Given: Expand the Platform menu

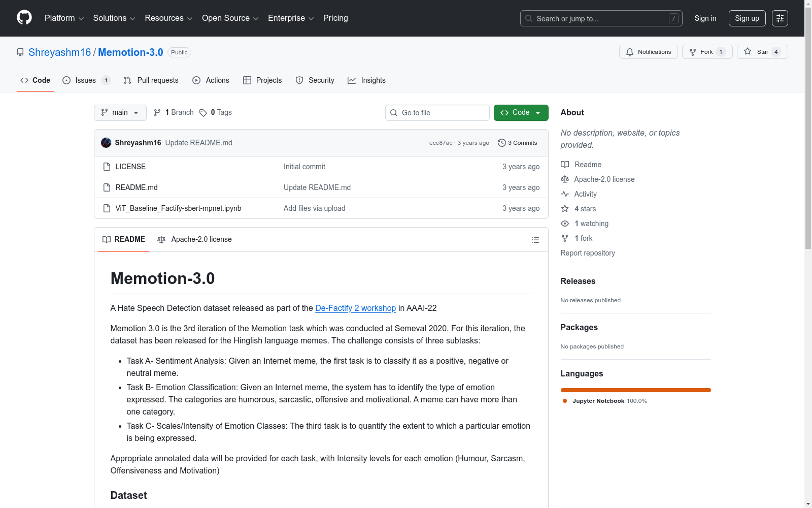Looking at the screenshot, I should pyautogui.click(x=64, y=18).
